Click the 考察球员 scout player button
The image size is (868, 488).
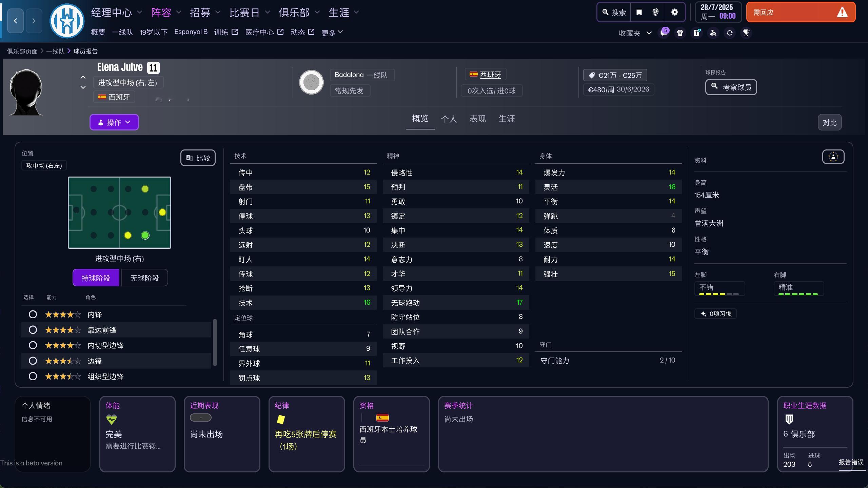click(731, 87)
